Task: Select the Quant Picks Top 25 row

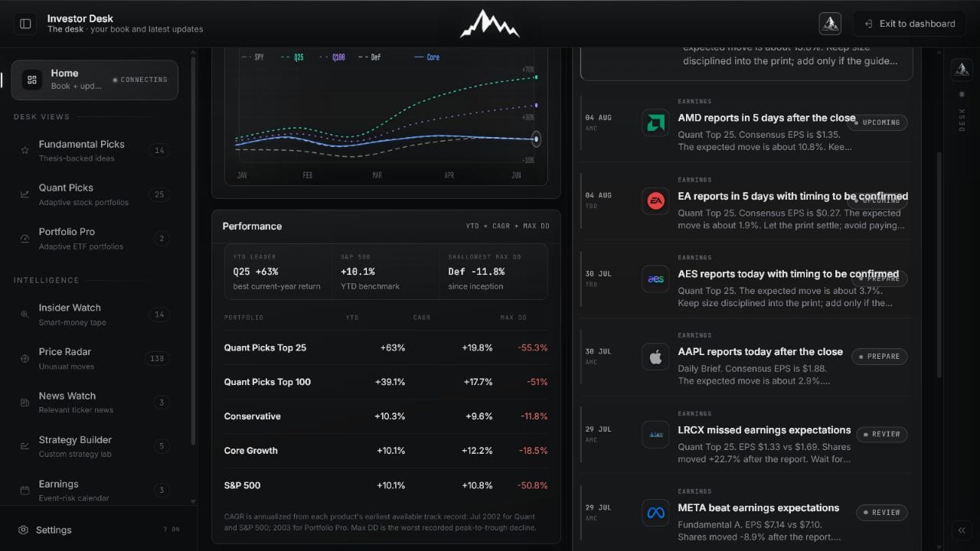Action: pyautogui.click(x=386, y=347)
